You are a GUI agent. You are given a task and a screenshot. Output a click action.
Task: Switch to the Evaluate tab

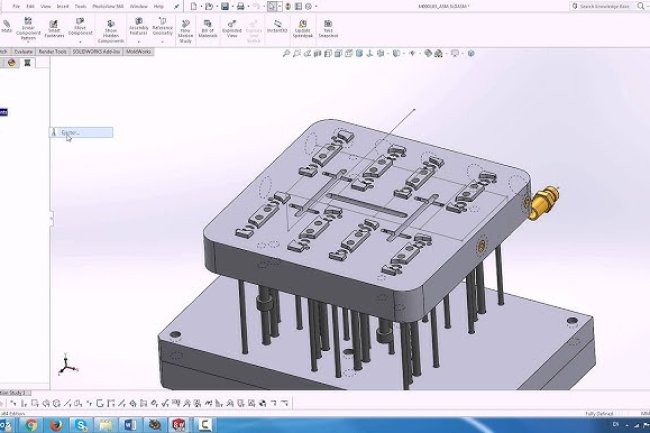(23, 52)
